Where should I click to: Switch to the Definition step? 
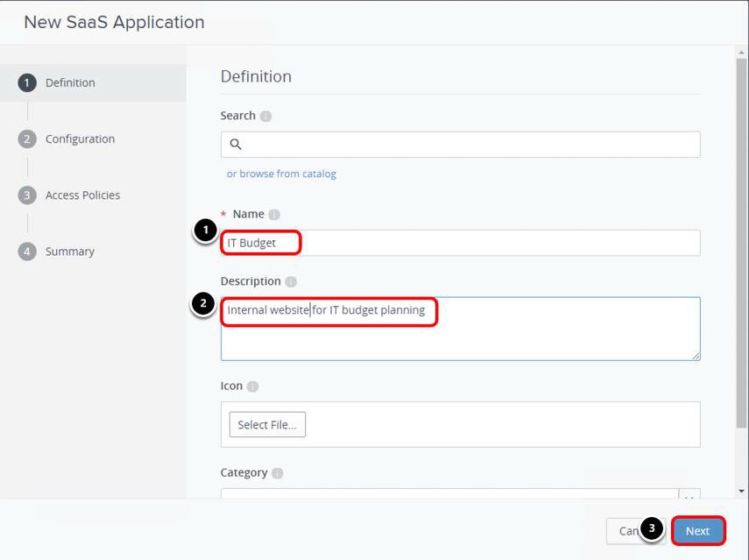[70, 83]
